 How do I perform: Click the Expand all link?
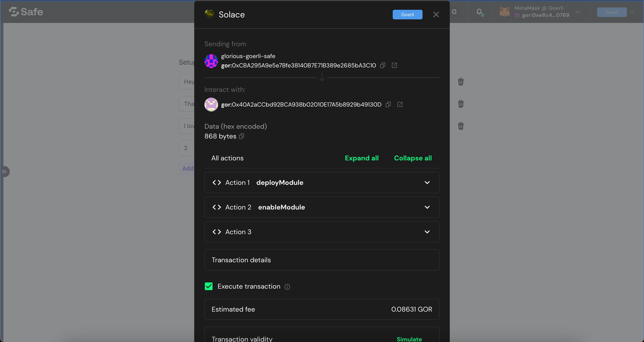(361, 158)
